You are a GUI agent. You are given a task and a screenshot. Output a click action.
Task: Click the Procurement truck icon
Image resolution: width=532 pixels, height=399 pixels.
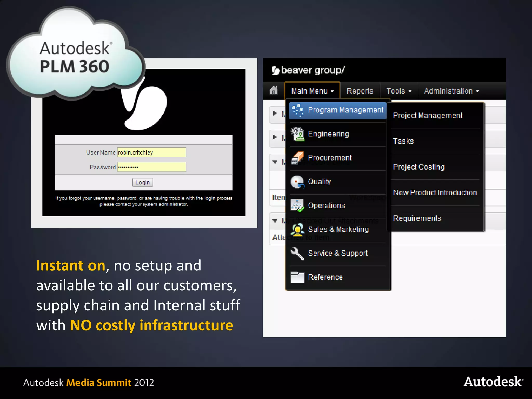tap(297, 158)
